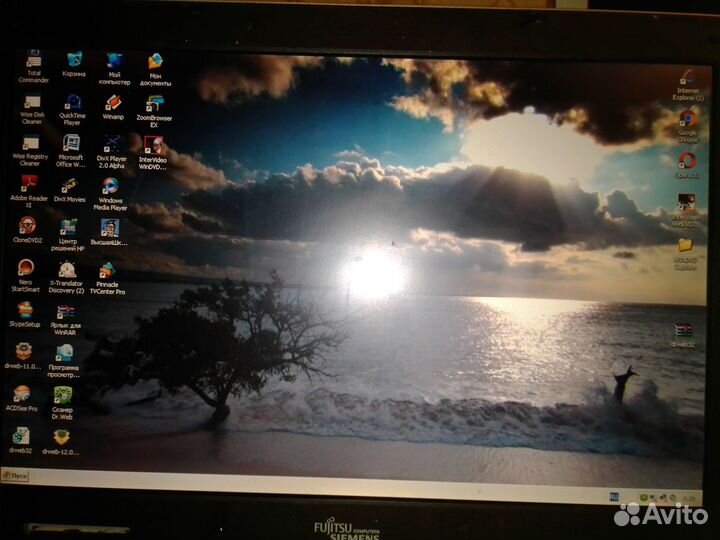The width and height of the screenshot is (720, 540).
Task: Launch Wise Registry Cleaner shortcut
Action: click(30, 151)
